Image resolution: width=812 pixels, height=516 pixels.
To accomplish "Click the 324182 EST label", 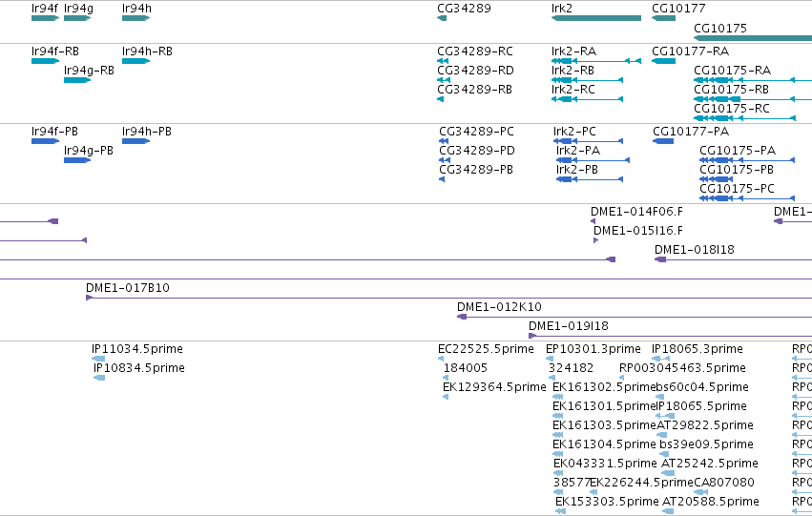I will click(571, 368).
